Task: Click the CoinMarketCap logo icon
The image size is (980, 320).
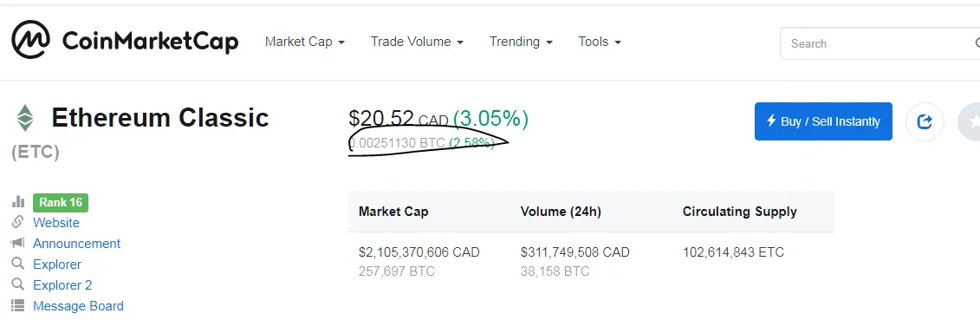Action: point(30,39)
